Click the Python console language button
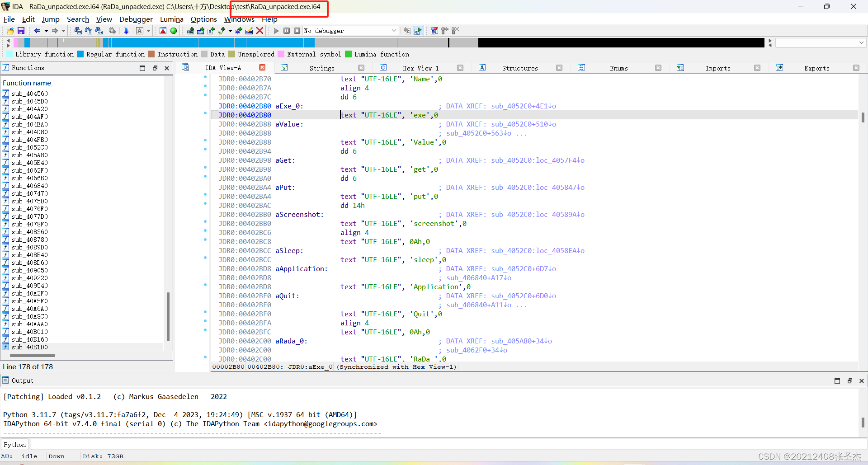The image size is (868, 465). tap(15, 445)
